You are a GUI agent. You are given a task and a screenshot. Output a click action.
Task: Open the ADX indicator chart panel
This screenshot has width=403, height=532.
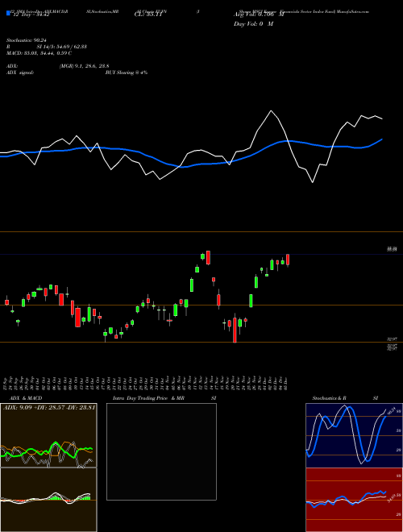click(x=48, y=435)
